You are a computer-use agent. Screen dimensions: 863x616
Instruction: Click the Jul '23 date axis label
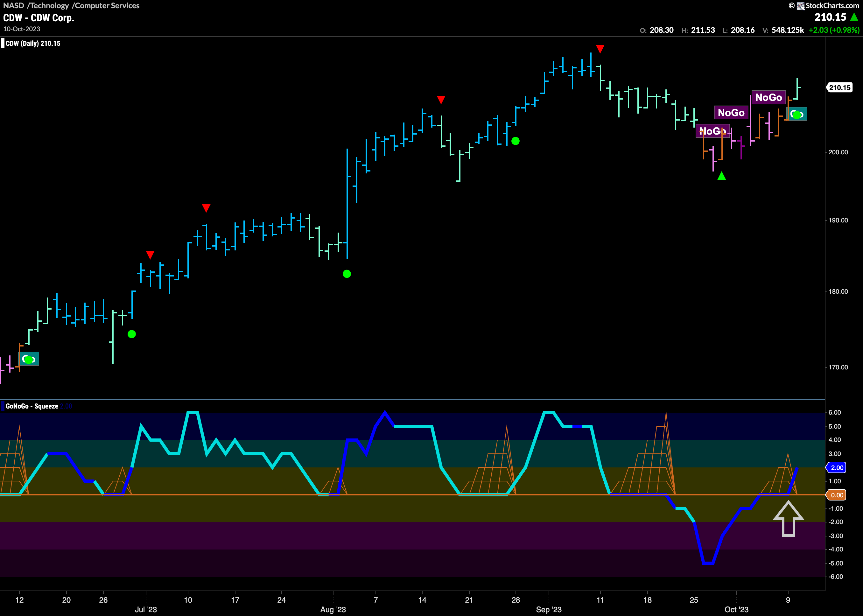tap(146, 610)
